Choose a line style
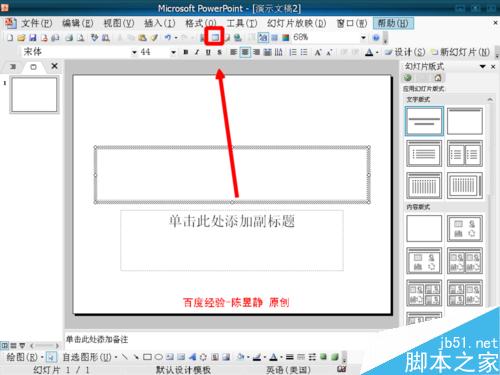This screenshot has width=500, height=375. [x=290, y=357]
